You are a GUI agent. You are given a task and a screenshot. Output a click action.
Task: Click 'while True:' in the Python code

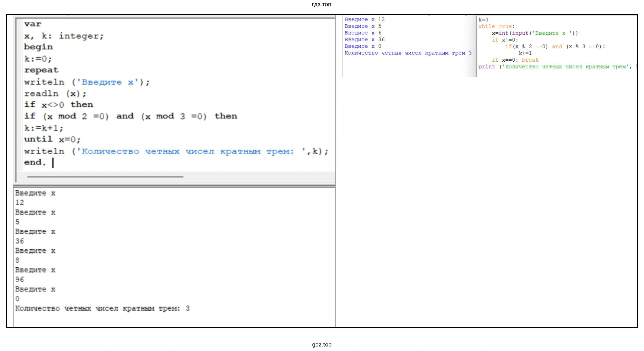pyautogui.click(x=496, y=26)
